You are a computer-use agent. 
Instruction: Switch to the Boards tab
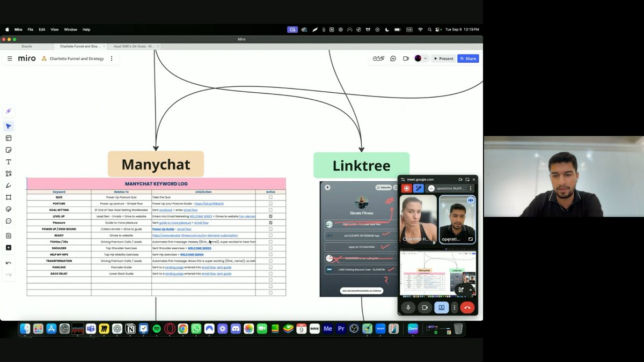[x=27, y=47]
